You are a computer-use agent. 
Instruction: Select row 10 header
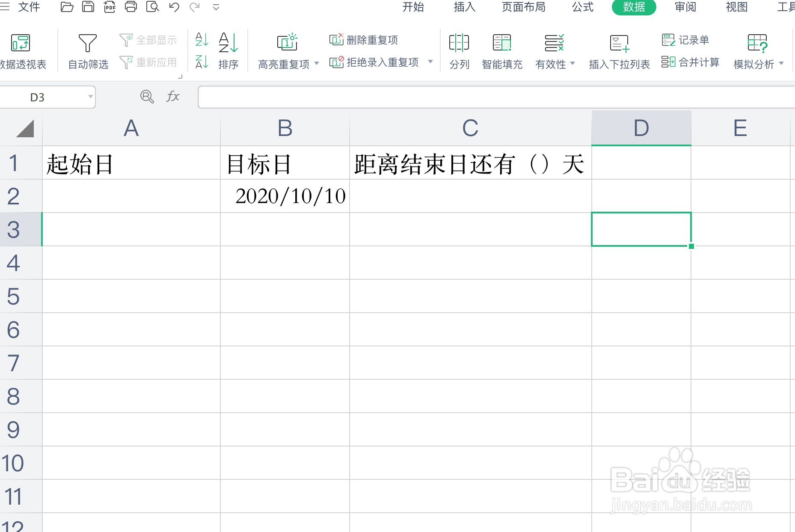[21, 463]
